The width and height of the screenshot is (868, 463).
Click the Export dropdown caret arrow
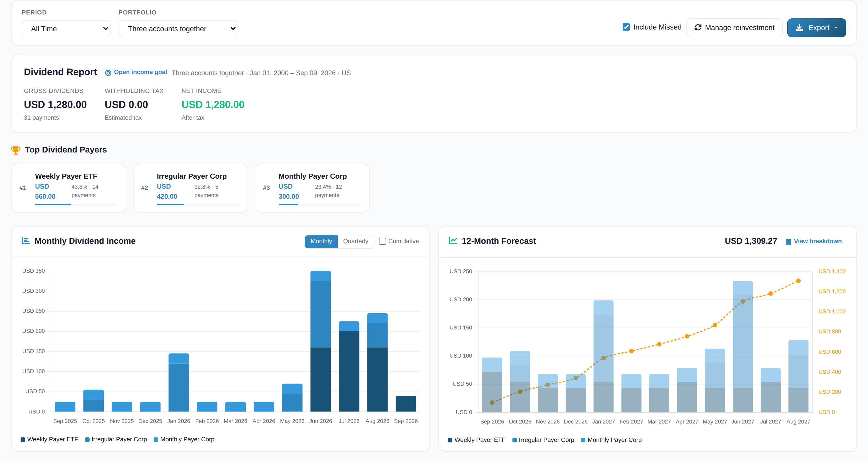pyautogui.click(x=836, y=28)
